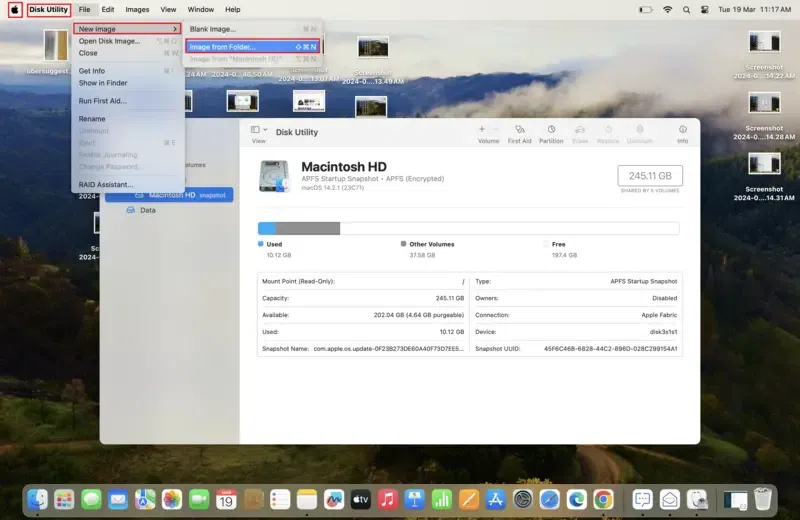Open Reminders from the Dock
The width and height of the screenshot is (800, 520).
click(x=280, y=500)
